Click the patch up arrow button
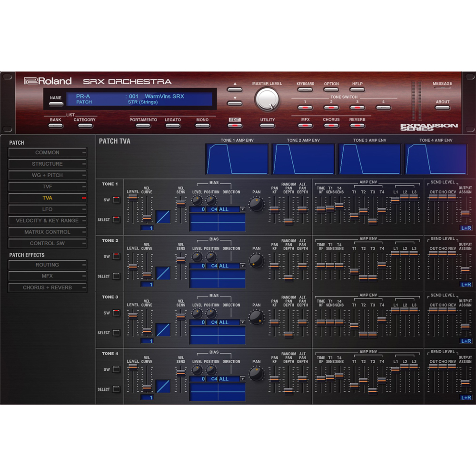Image resolution: width=476 pixels, height=476 pixels. tap(235, 89)
